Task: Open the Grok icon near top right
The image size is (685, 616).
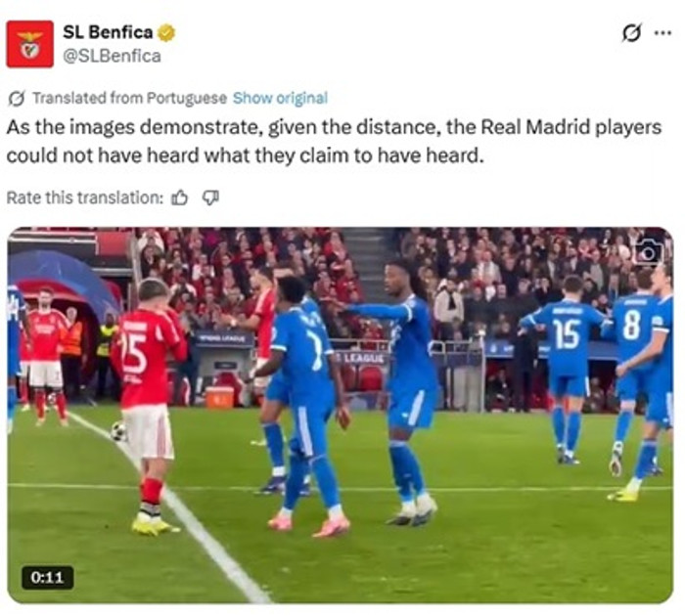Action: click(x=632, y=32)
